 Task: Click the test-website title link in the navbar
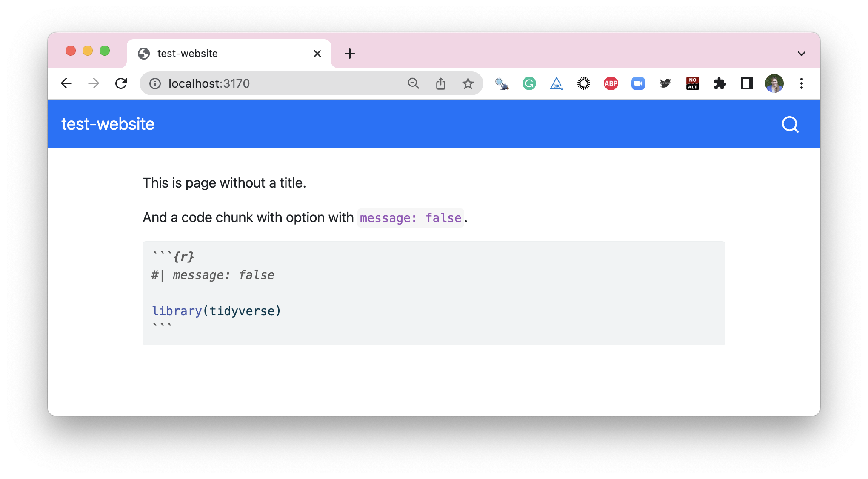pyautogui.click(x=108, y=124)
